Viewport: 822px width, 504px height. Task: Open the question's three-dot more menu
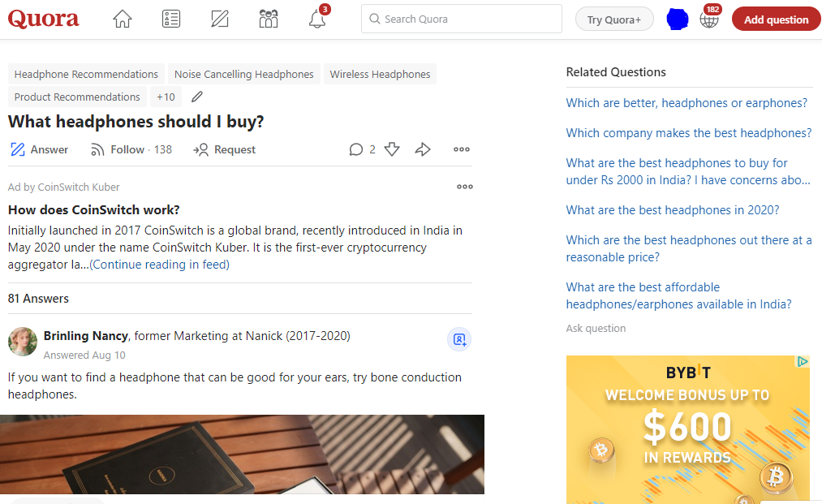click(462, 149)
